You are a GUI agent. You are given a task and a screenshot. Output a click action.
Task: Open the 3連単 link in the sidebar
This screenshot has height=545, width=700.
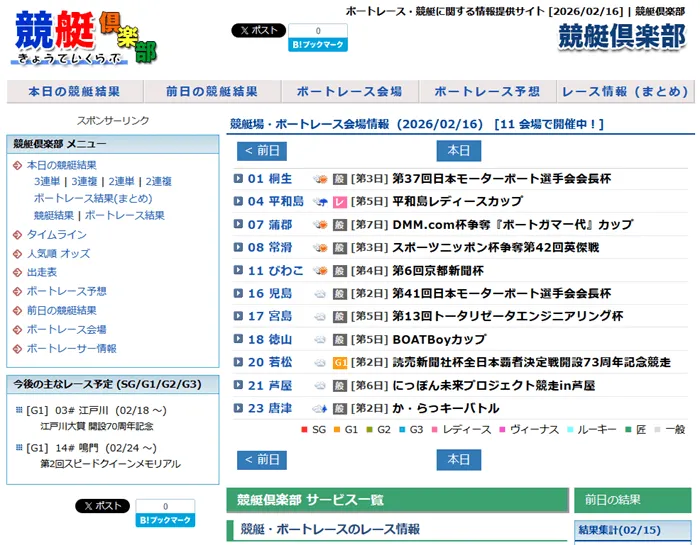[47, 182]
